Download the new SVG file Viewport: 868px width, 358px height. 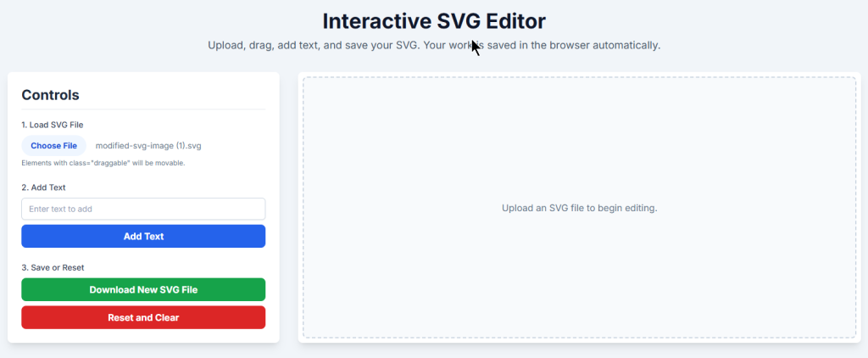(143, 289)
